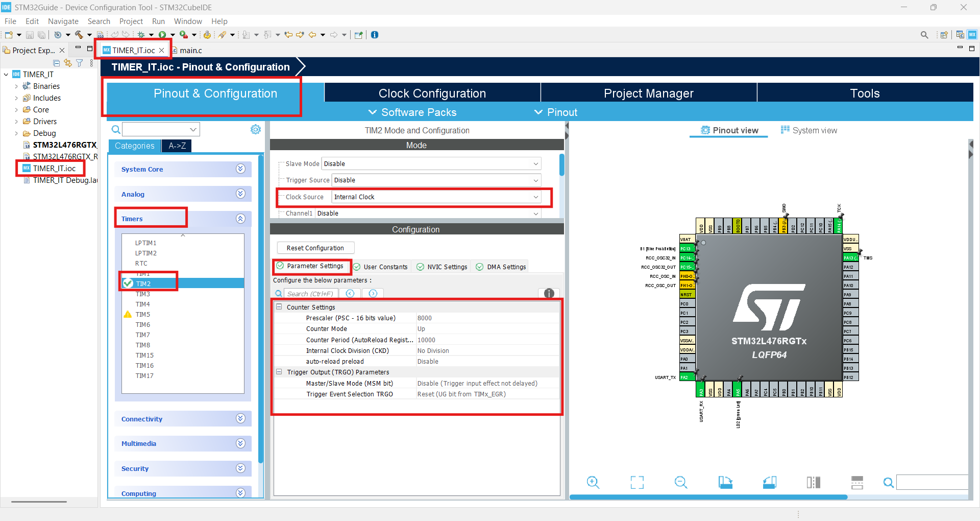
Task: Collapse Counter Settings group
Action: tap(279, 307)
